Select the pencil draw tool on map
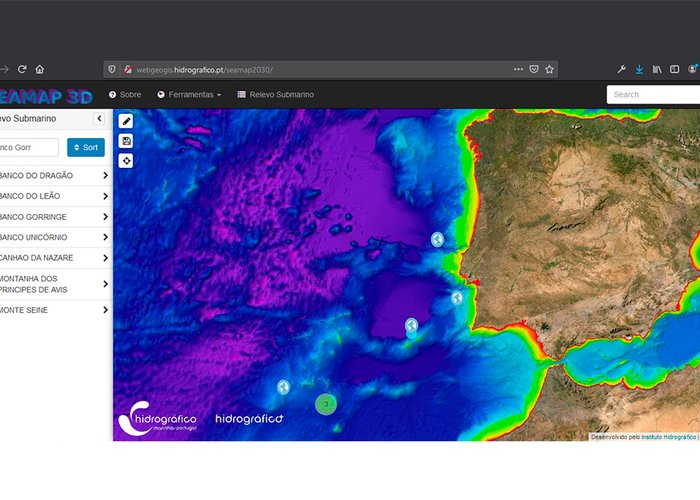 tap(126, 121)
